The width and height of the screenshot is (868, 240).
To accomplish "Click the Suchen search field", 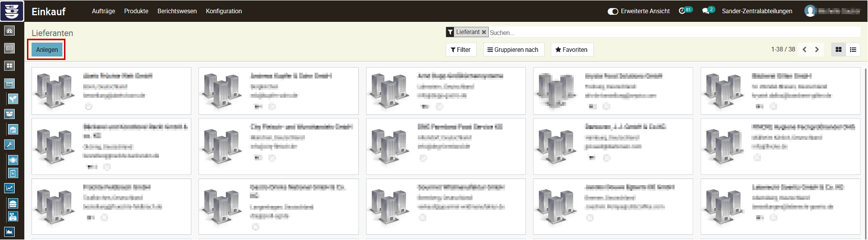I will [x=670, y=33].
